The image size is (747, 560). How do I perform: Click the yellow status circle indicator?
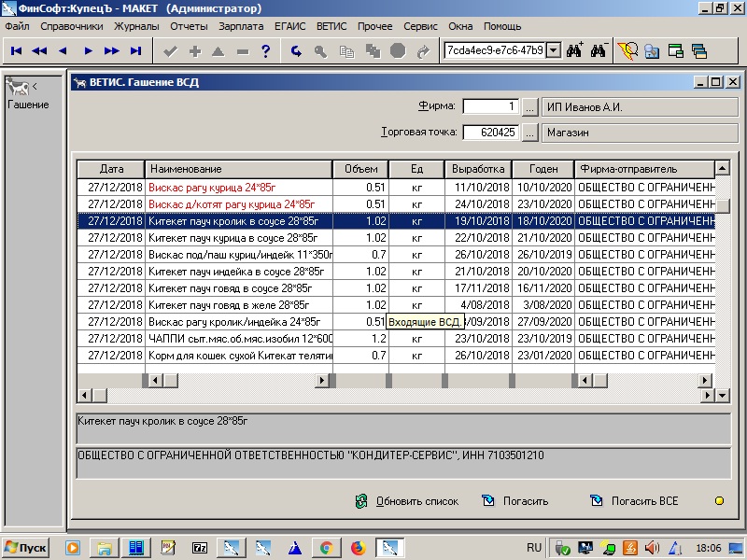point(720,501)
